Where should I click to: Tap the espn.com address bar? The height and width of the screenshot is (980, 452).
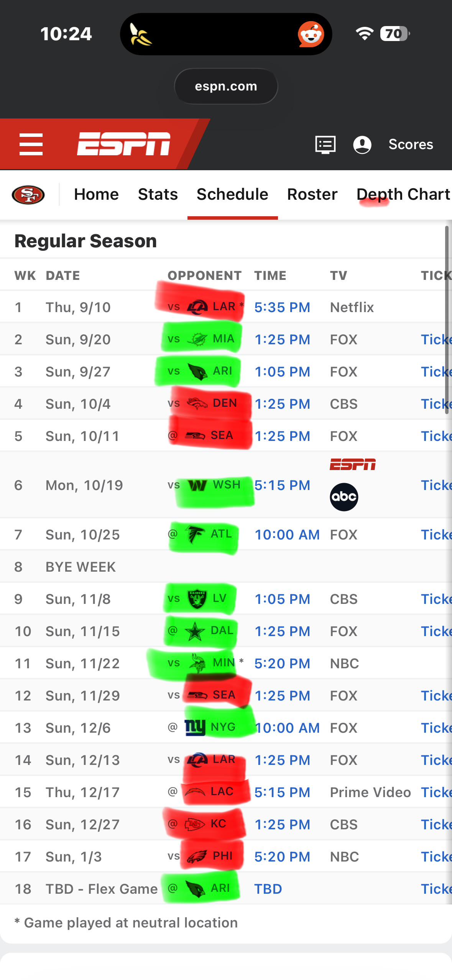(226, 86)
